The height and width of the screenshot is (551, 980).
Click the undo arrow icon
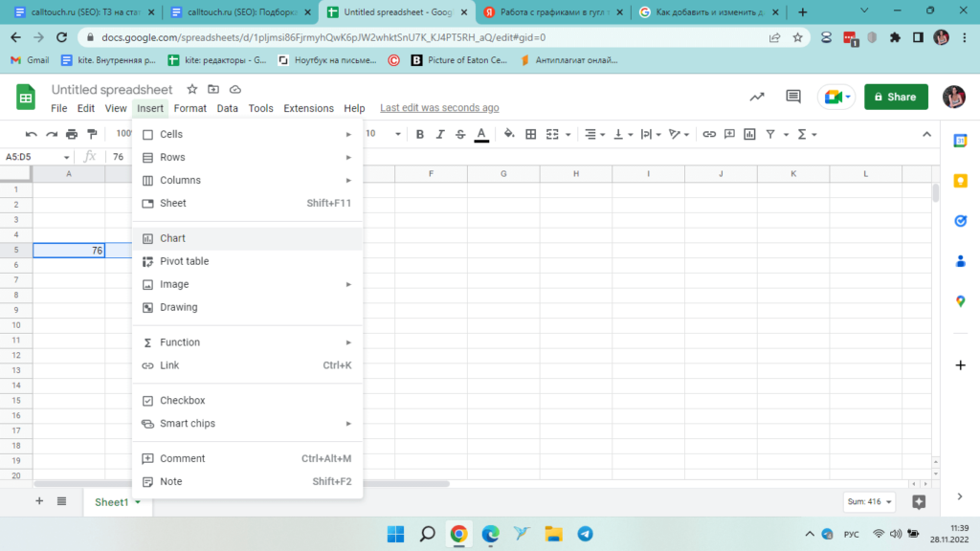point(31,134)
